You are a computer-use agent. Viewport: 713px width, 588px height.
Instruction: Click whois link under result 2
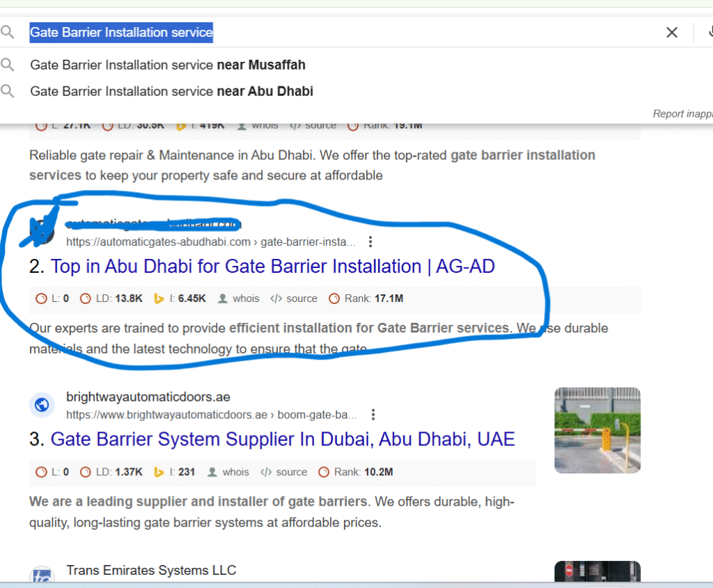246,299
